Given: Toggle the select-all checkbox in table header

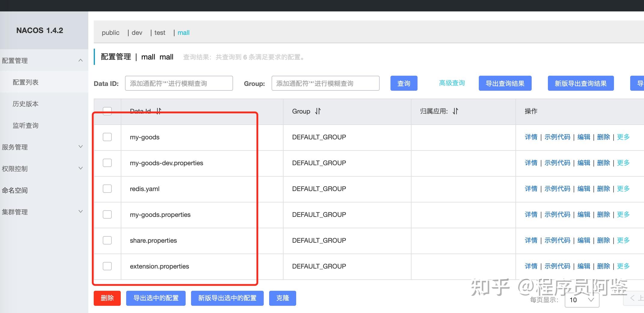Looking at the screenshot, I should click(x=107, y=111).
